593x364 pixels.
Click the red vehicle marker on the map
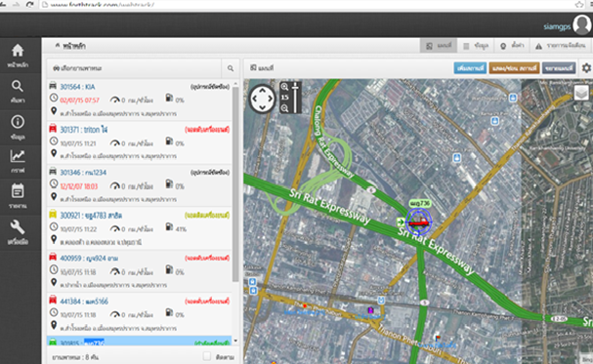click(419, 222)
